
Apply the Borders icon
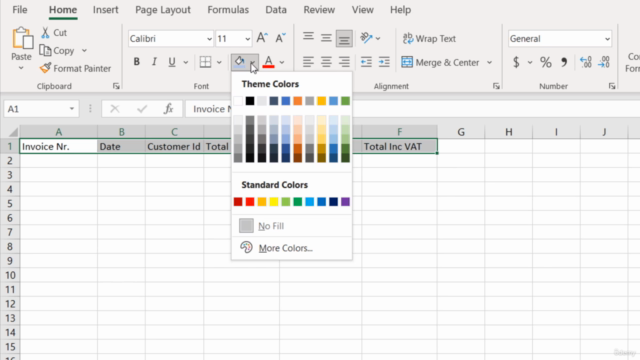(x=205, y=62)
